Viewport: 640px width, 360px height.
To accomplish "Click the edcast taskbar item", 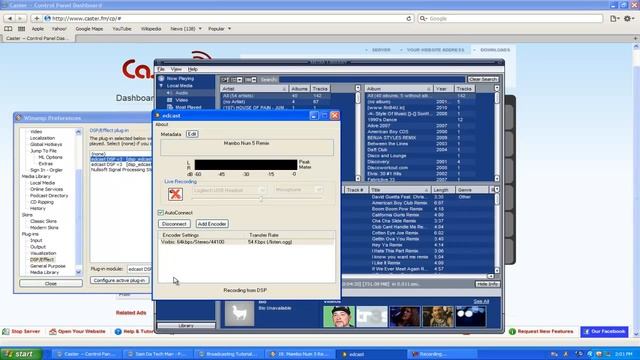I will [371, 354].
